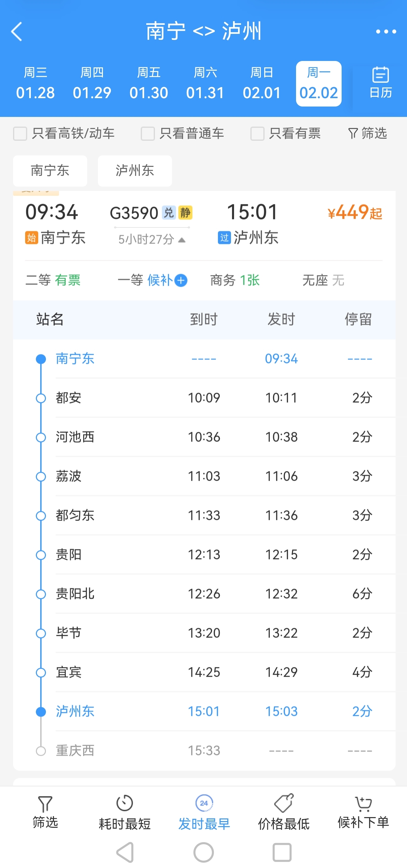Open the three-dot more options menu
This screenshot has width=407, height=868.
point(386,32)
